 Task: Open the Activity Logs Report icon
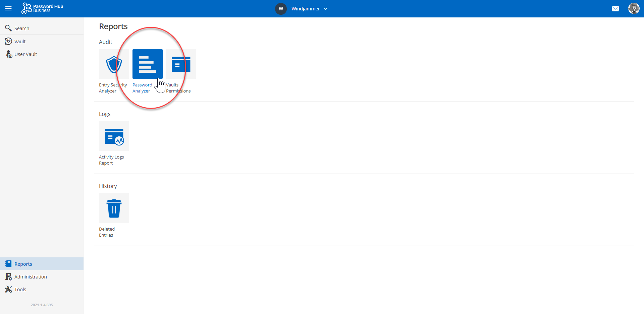[114, 136]
